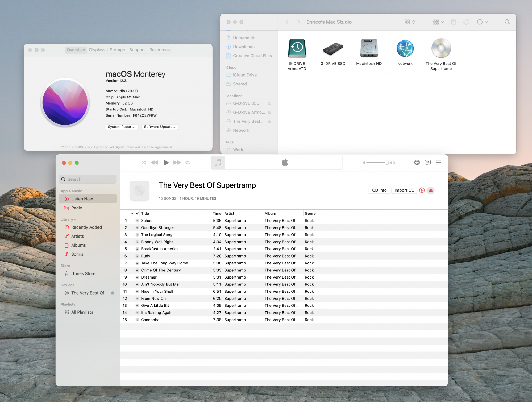Open Finder group-by options dropdown
Viewport: 532px width, 402px height.
(438, 22)
